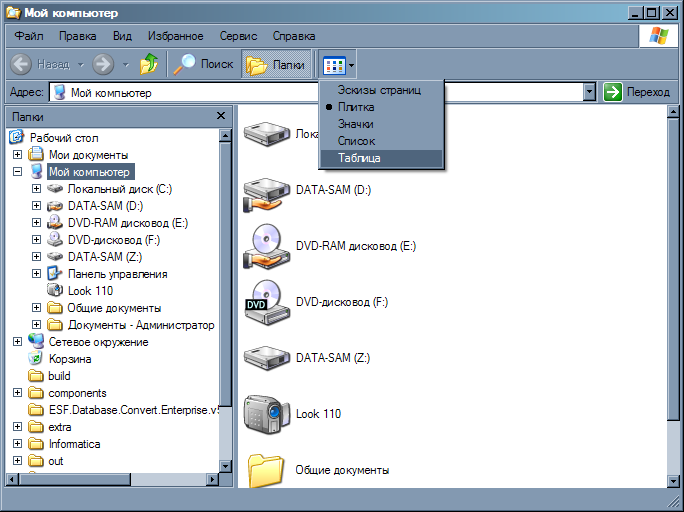Click Мой компьютер icon in tree
The width and height of the screenshot is (684, 512).
pyautogui.click(x=37, y=171)
